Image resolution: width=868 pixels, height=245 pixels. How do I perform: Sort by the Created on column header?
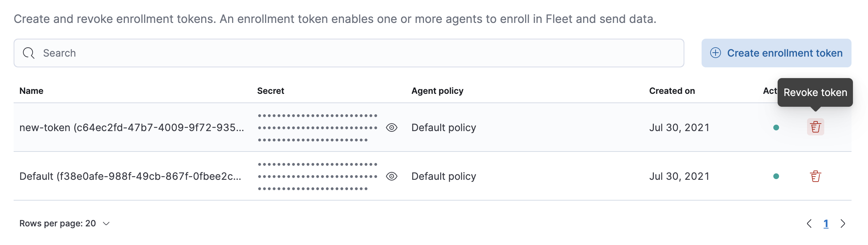click(671, 91)
